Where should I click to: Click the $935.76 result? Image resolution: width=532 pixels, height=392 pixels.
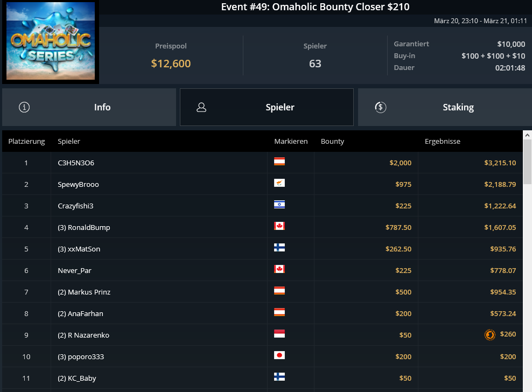point(503,249)
